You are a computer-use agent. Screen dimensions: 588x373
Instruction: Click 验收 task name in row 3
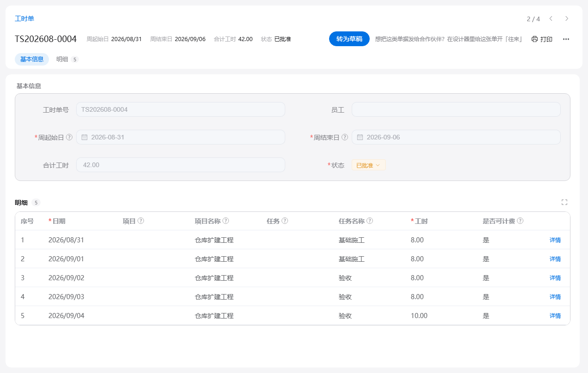tap(345, 278)
